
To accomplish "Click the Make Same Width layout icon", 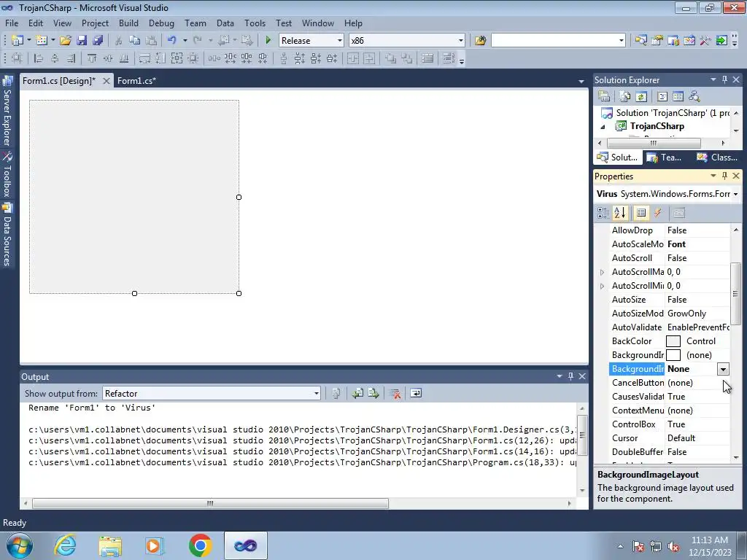I will click(144, 58).
